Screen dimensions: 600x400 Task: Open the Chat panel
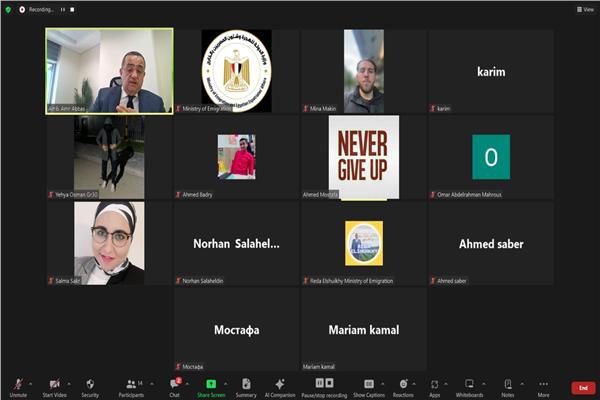(x=175, y=387)
